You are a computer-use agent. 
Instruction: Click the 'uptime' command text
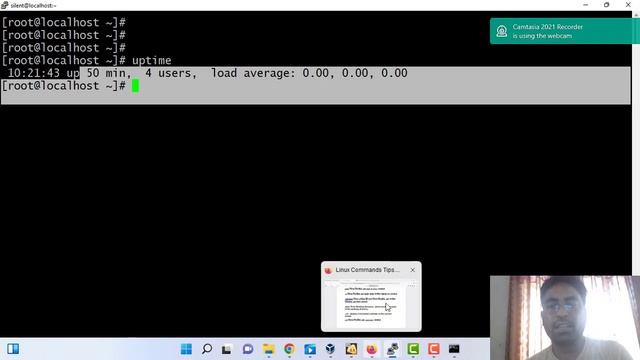click(x=151, y=60)
